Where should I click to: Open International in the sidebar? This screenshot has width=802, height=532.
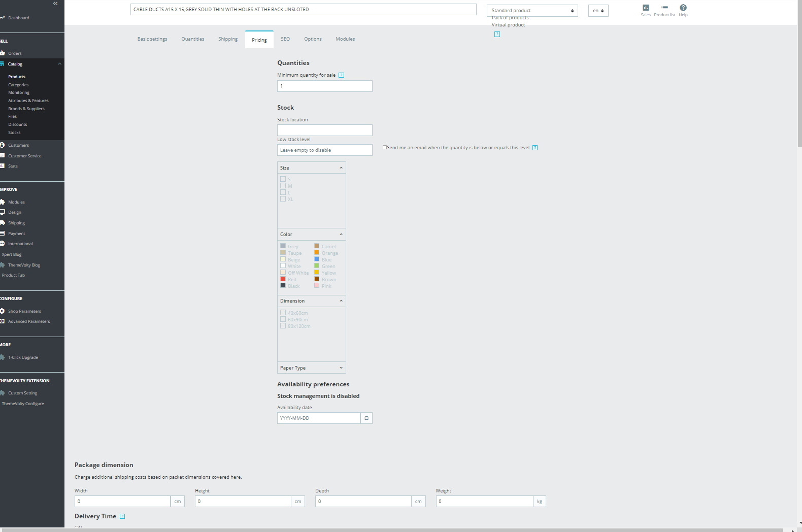[x=20, y=244]
